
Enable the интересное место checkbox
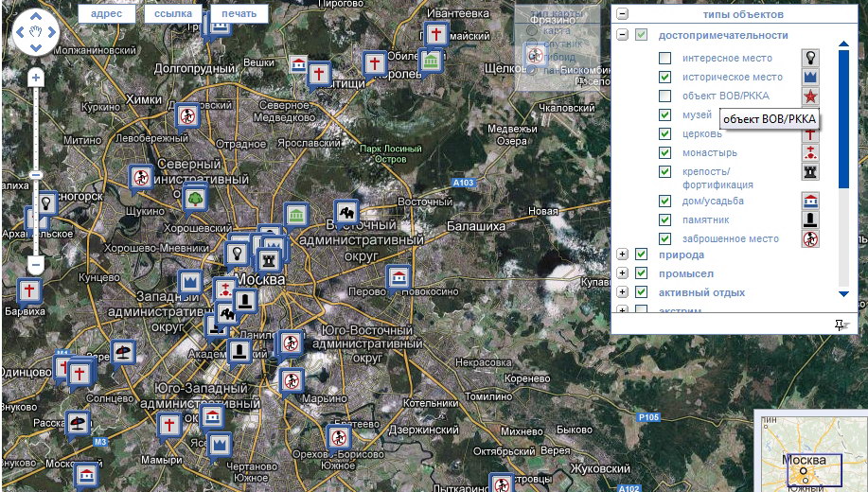(x=665, y=59)
